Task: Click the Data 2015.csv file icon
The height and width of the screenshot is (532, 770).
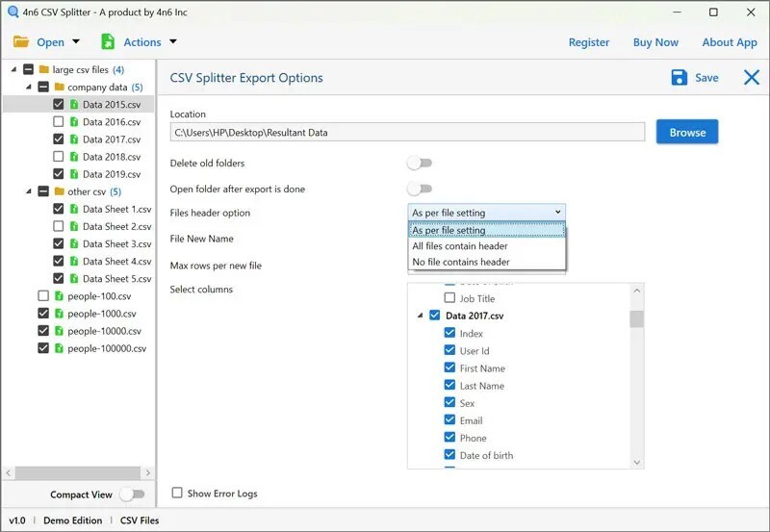Action: 74,105
